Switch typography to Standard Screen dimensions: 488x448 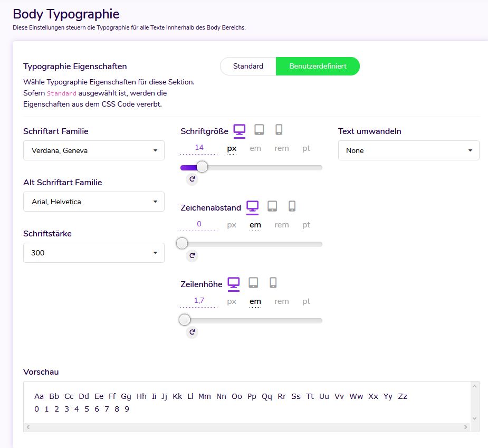[x=248, y=66]
